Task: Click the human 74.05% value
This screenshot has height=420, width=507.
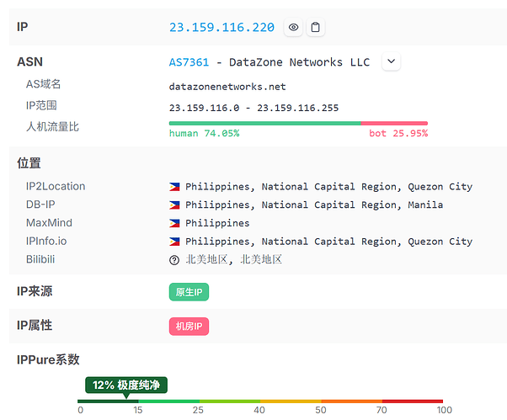Action: [205, 134]
